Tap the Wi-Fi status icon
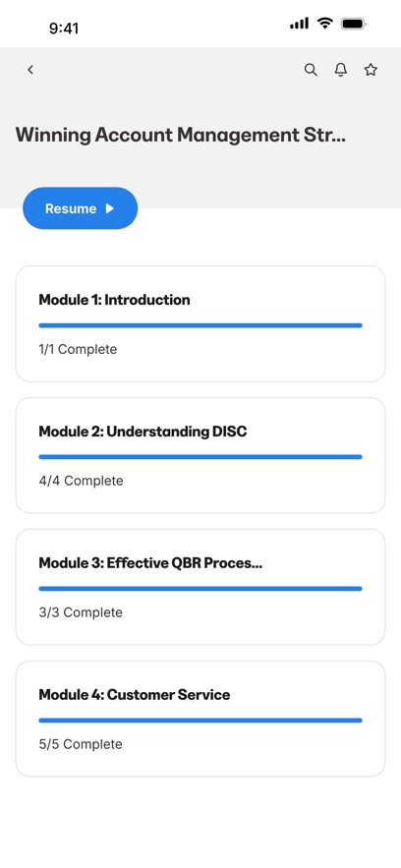 pos(325,24)
